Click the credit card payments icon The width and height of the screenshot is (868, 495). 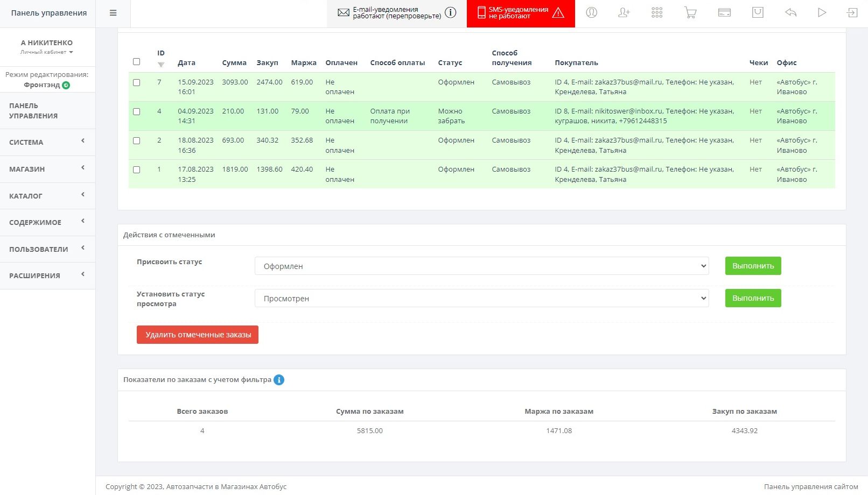pos(724,13)
